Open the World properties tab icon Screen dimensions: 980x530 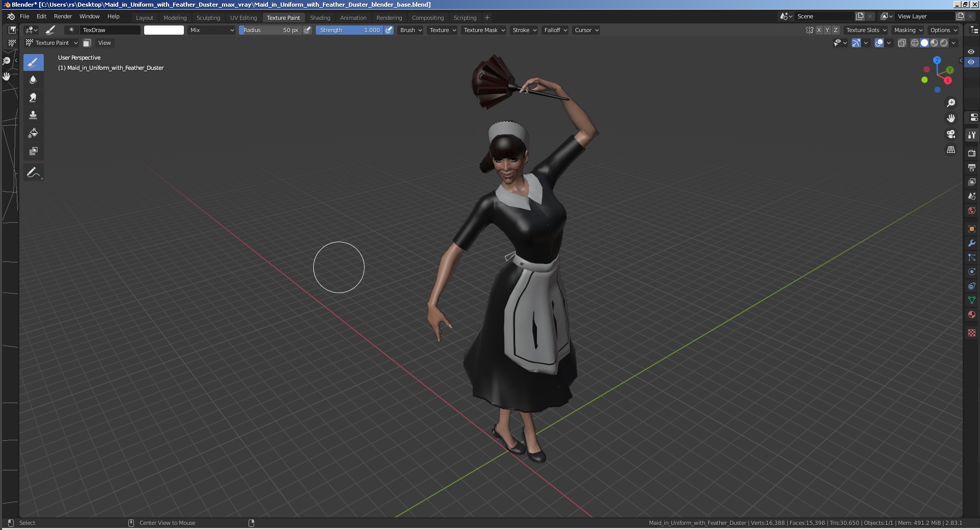pos(972,210)
